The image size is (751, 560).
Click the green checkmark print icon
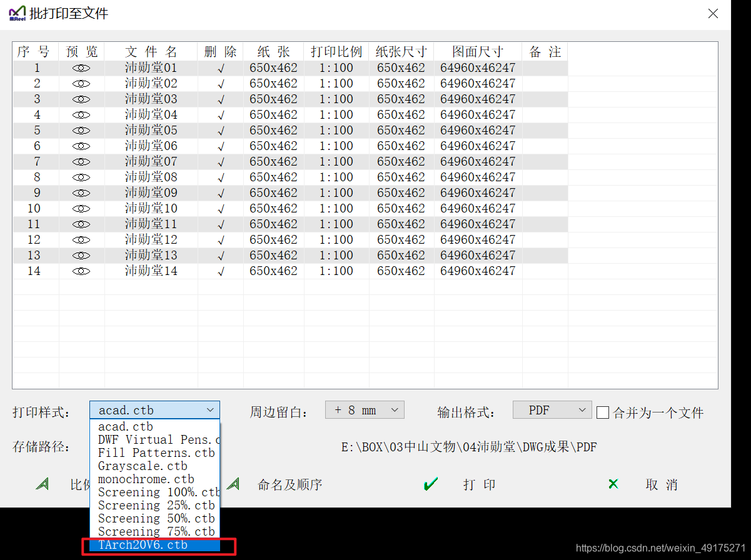coord(430,484)
